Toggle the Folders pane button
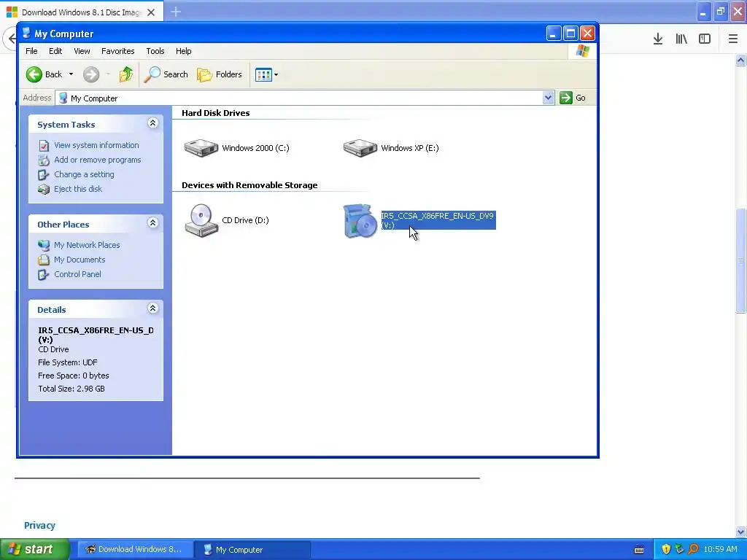Image resolution: width=747 pixels, height=560 pixels. (220, 74)
